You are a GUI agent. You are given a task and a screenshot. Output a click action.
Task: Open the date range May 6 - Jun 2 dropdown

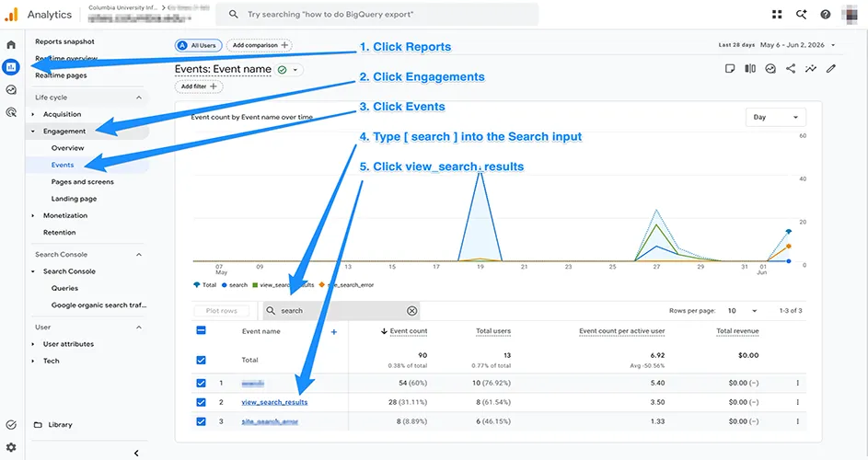tap(797, 45)
